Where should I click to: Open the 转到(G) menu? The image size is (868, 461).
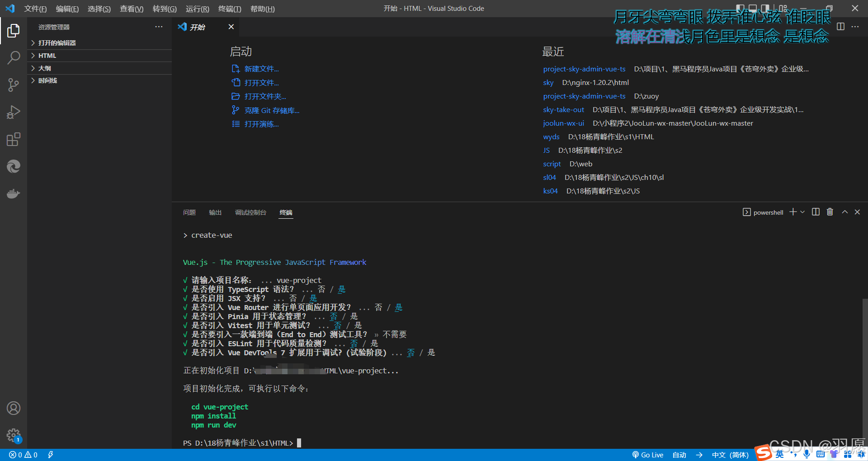click(165, 9)
